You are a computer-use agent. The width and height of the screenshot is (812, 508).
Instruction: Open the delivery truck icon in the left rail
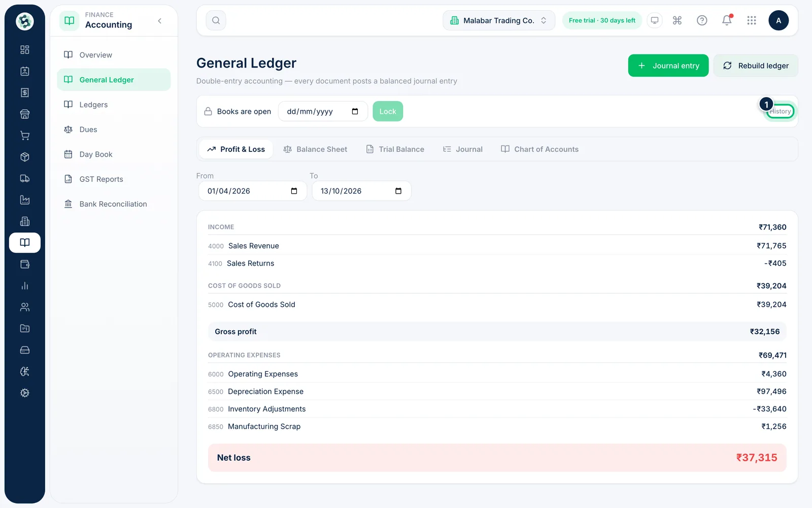point(24,178)
